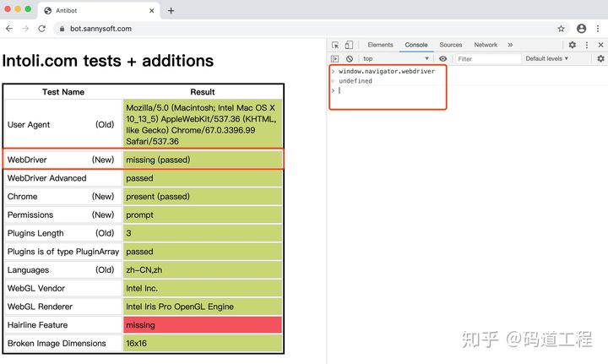608x364 pixels.
Task: Bookmark this page with the star icon
Action: [561, 29]
